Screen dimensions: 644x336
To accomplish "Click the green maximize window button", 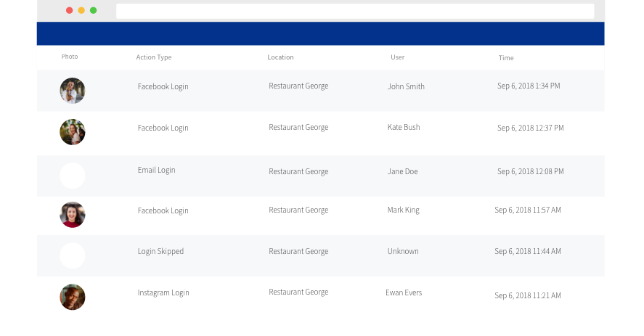I will tap(93, 10).
